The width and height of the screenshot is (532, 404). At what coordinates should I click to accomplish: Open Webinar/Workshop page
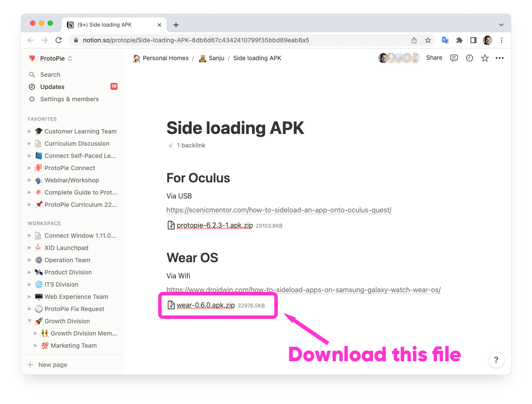(x=72, y=180)
